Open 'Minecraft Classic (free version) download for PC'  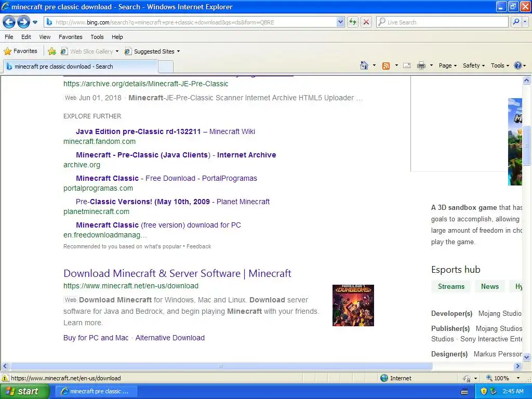click(158, 225)
